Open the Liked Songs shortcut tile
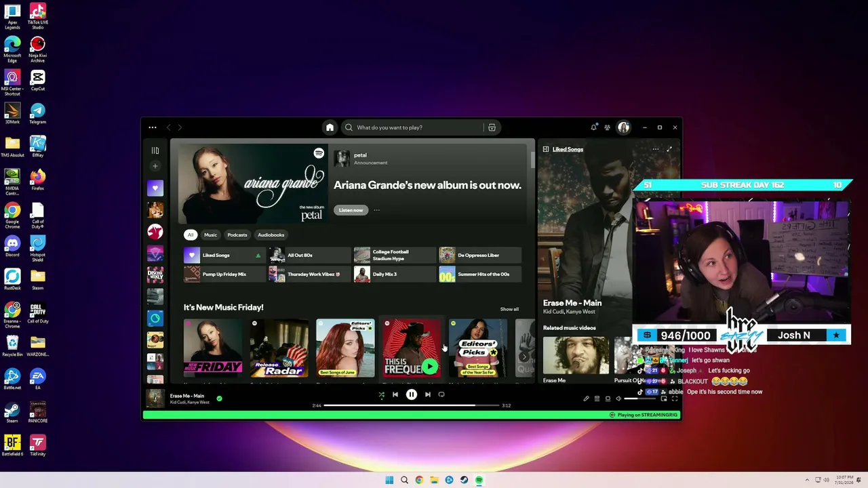The image size is (868, 488). (224, 256)
